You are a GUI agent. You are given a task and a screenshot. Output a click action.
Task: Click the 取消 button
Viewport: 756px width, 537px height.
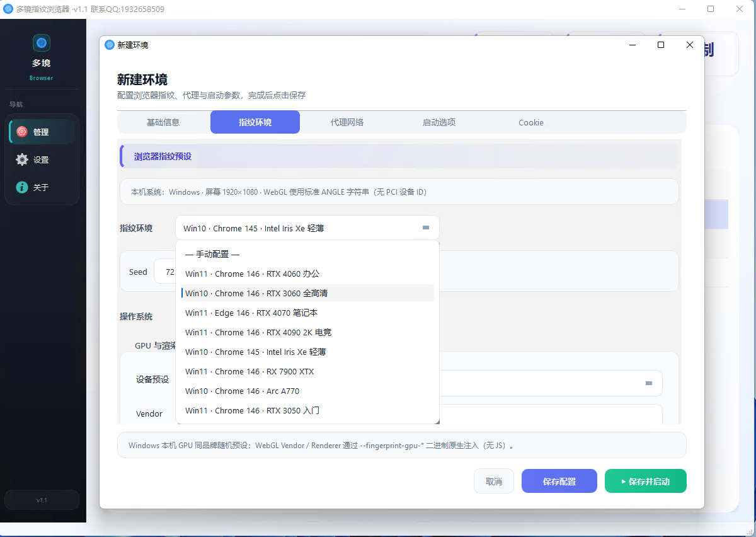click(x=494, y=481)
